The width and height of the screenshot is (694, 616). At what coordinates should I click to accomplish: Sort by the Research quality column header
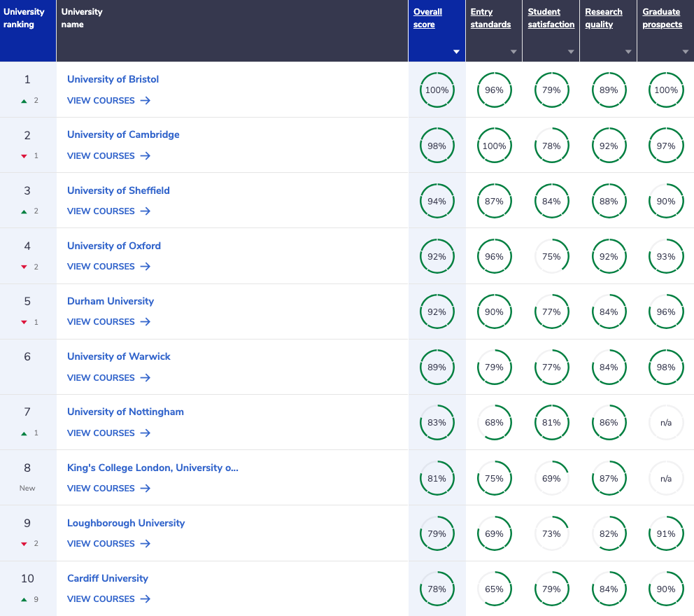click(x=603, y=17)
